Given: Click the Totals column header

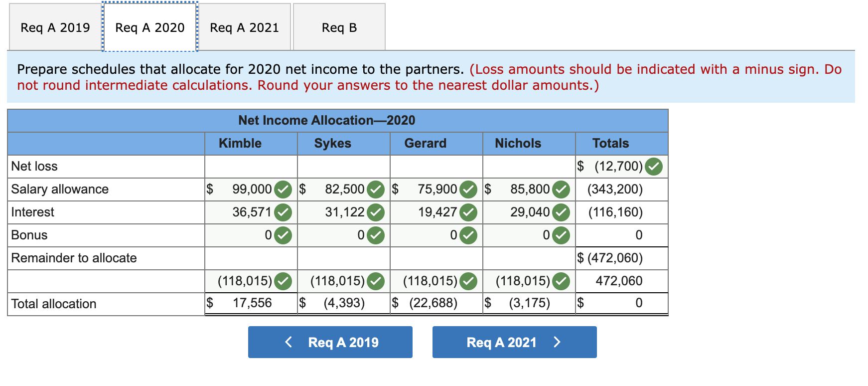Looking at the screenshot, I should tap(611, 144).
